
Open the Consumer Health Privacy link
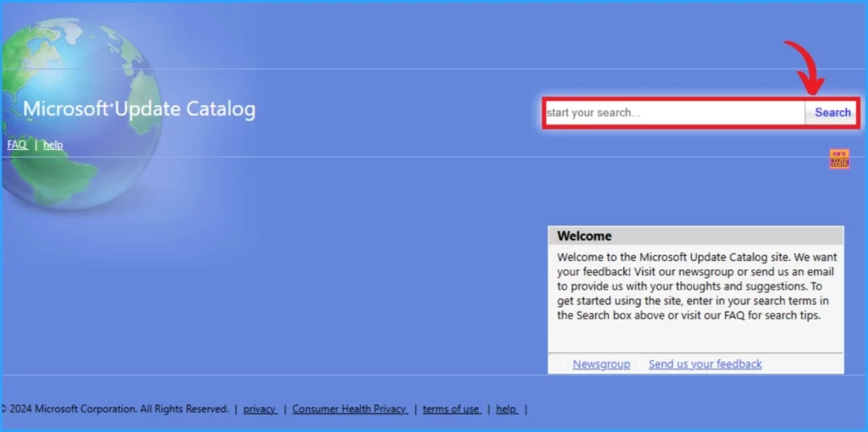(350, 409)
